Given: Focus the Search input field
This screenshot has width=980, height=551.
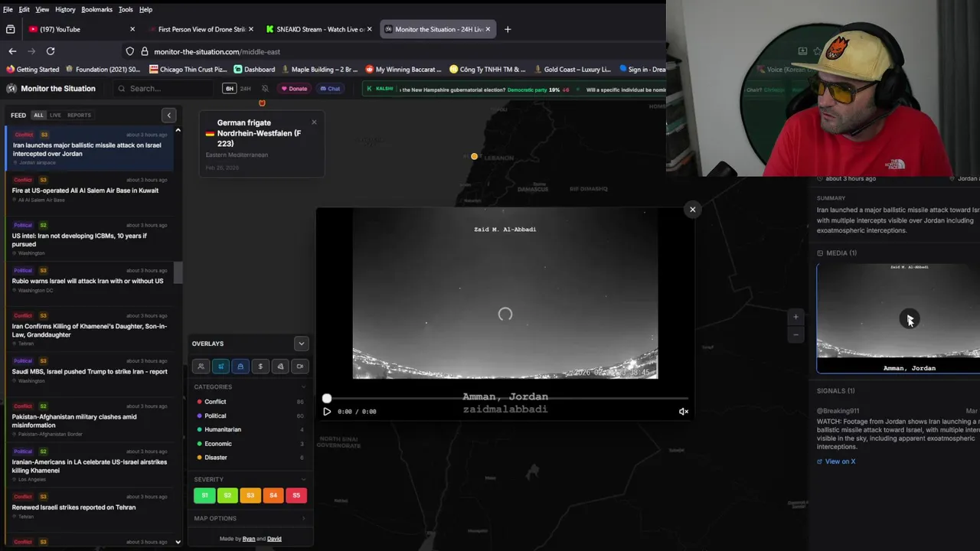Looking at the screenshot, I should pyautogui.click(x=165, y=89).
